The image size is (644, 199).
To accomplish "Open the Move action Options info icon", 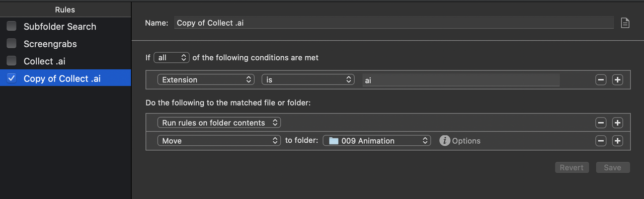I will point(444,141).
